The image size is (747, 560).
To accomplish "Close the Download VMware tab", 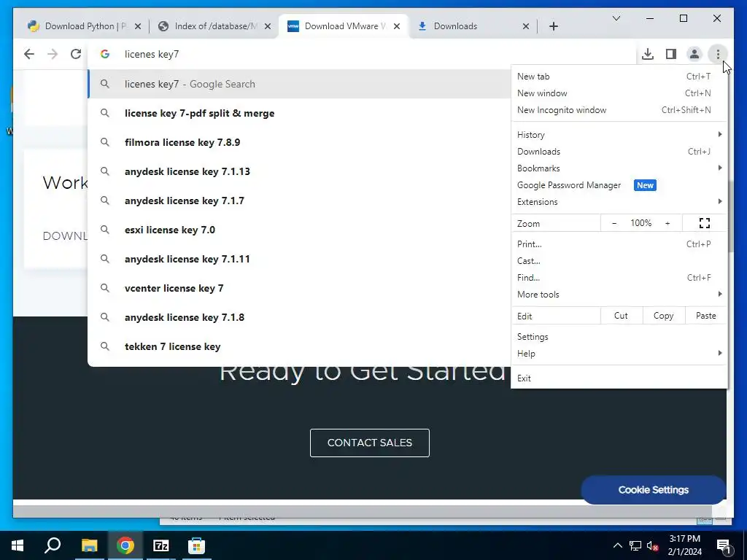I will 396,26.
